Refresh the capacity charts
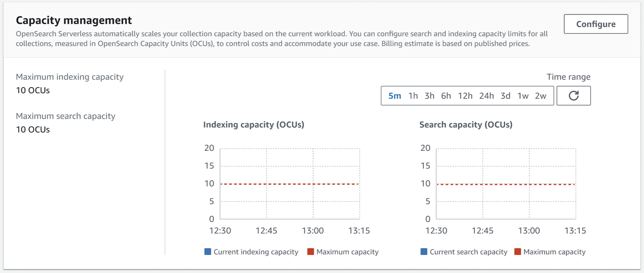 [x=573, y=96]
